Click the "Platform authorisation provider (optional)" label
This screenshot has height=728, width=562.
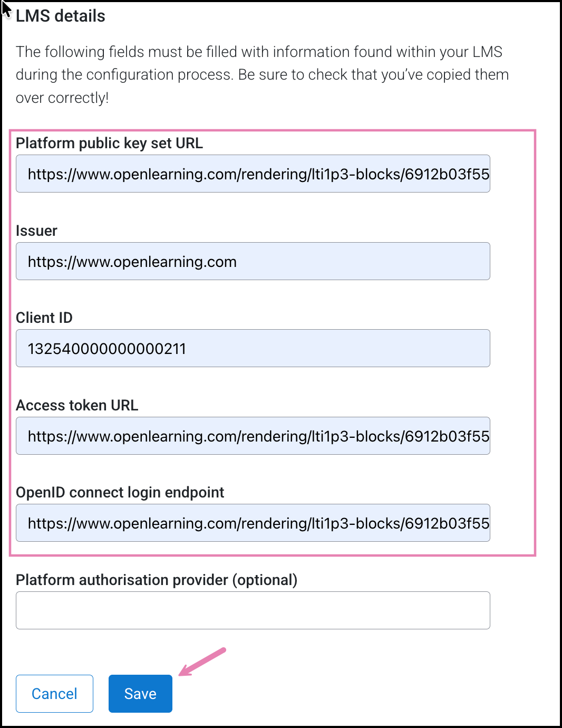[x=157, y=580]
